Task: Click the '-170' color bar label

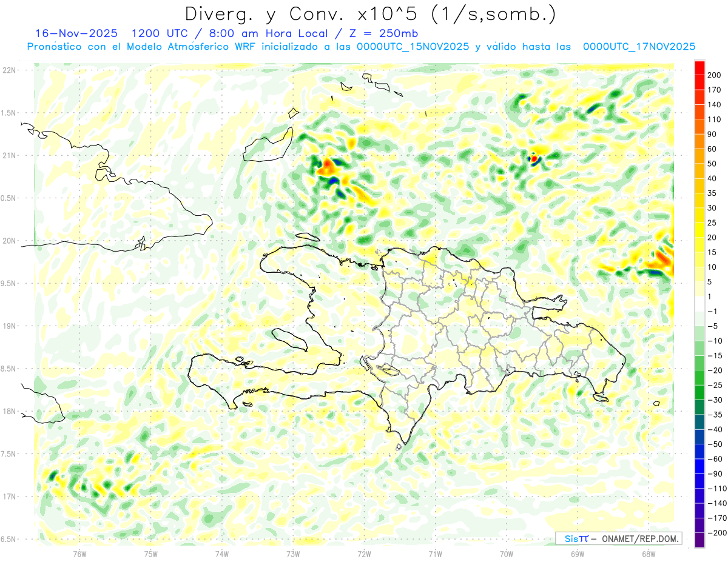Action: tap(717, 518)
